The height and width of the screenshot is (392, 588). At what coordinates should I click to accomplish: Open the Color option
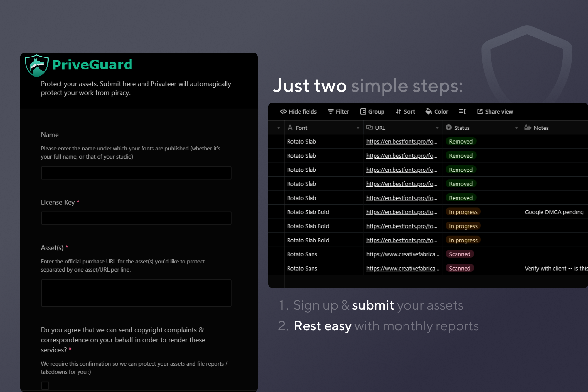(437, 112)
